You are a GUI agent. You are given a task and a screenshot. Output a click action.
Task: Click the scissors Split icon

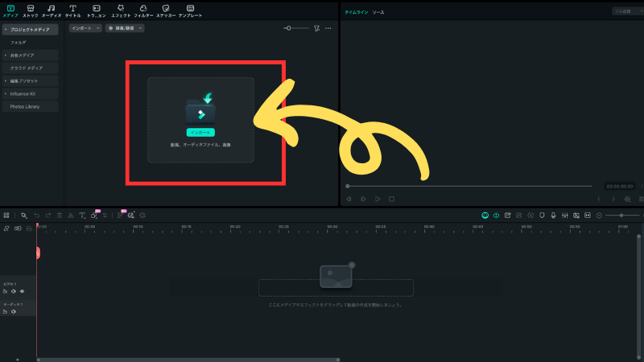click(71, 216)
